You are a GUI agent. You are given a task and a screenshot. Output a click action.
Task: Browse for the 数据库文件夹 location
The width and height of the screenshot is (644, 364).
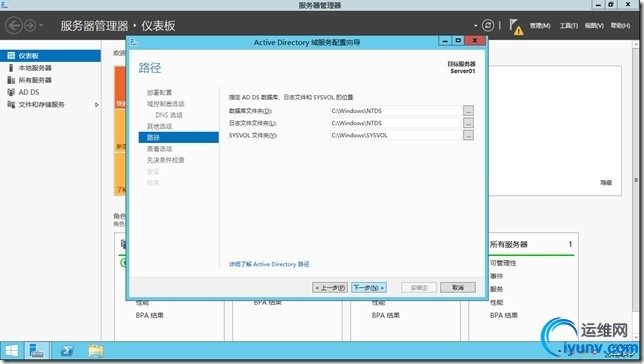point(468,111)
